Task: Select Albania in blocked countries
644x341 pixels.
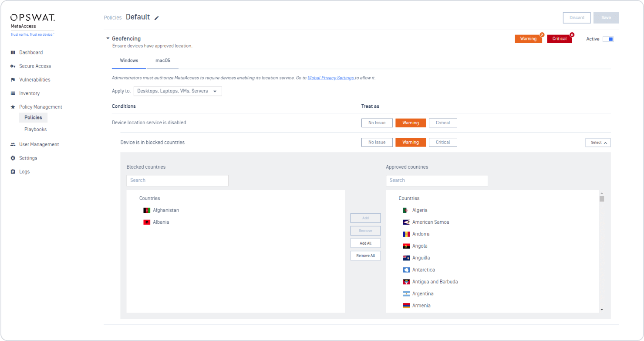Action: tap(161, 222)
